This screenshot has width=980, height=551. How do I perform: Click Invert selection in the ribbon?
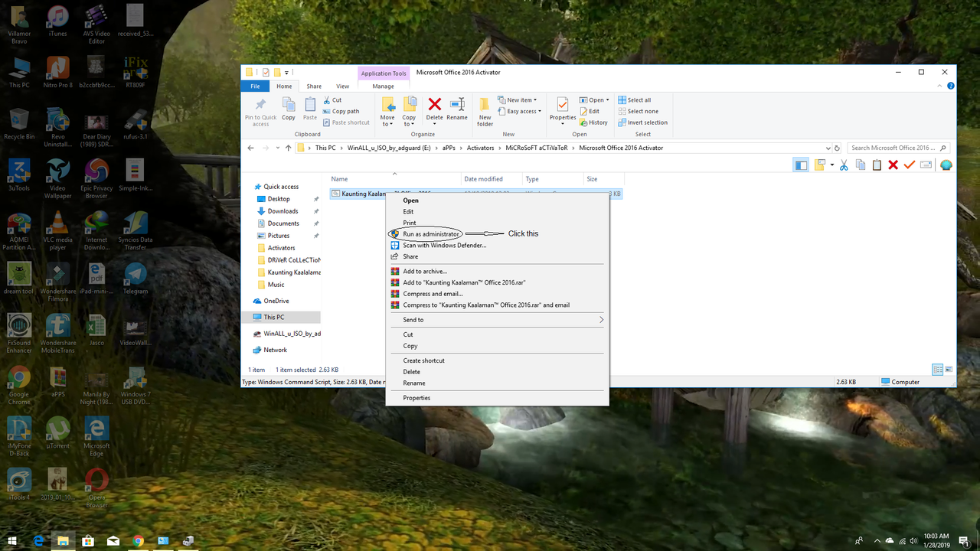643,122
